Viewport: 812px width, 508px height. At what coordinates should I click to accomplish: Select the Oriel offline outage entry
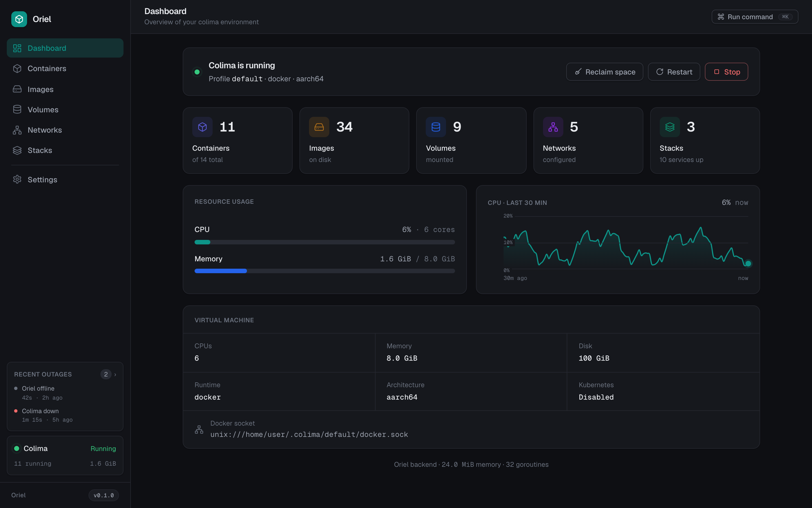[x=65, y=393]
